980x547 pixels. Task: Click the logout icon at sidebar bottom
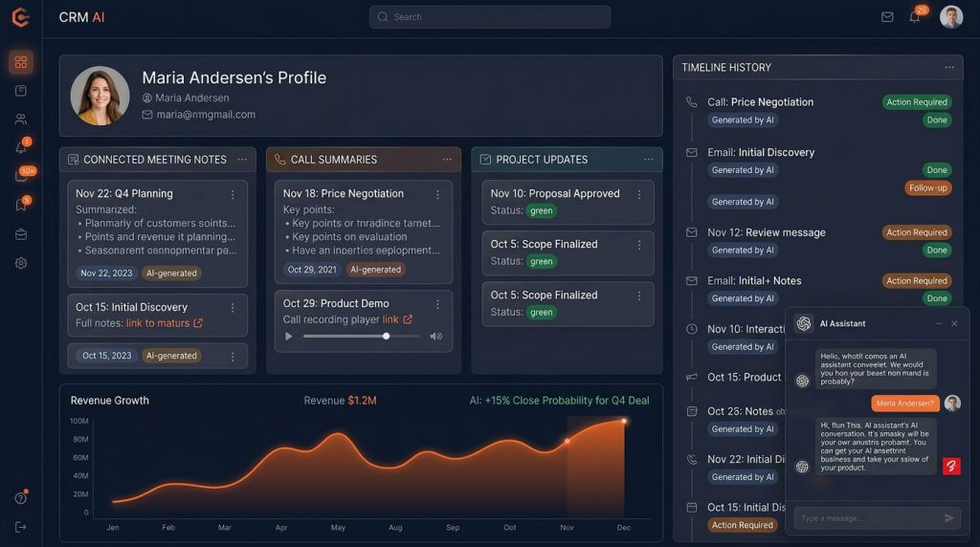pos(21,527)
